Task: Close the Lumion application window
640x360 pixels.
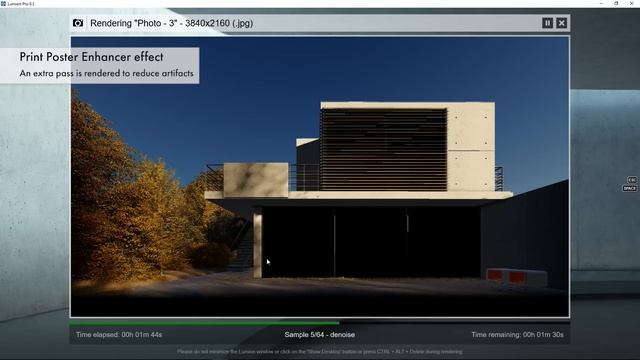Action: click(x=632, y=3)
